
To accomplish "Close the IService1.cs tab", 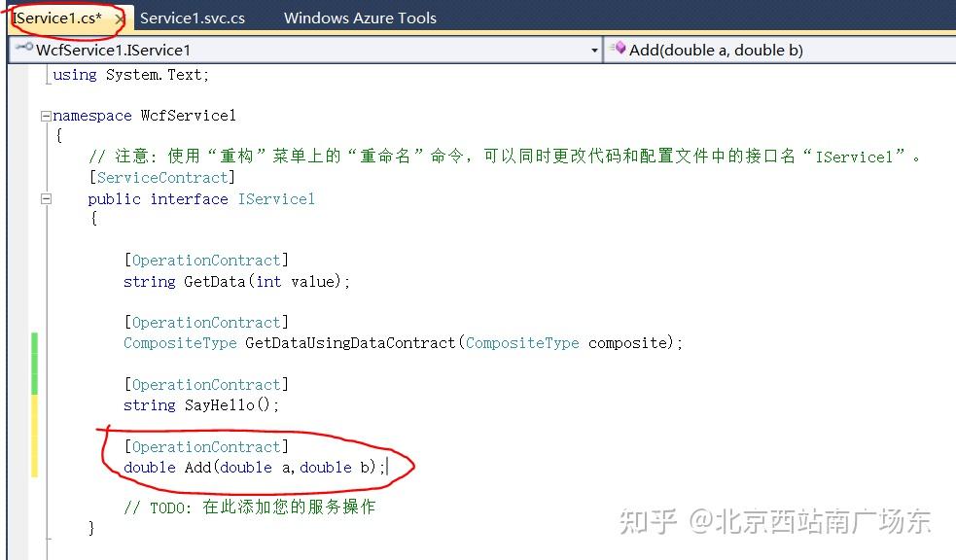I will (120, 18).
